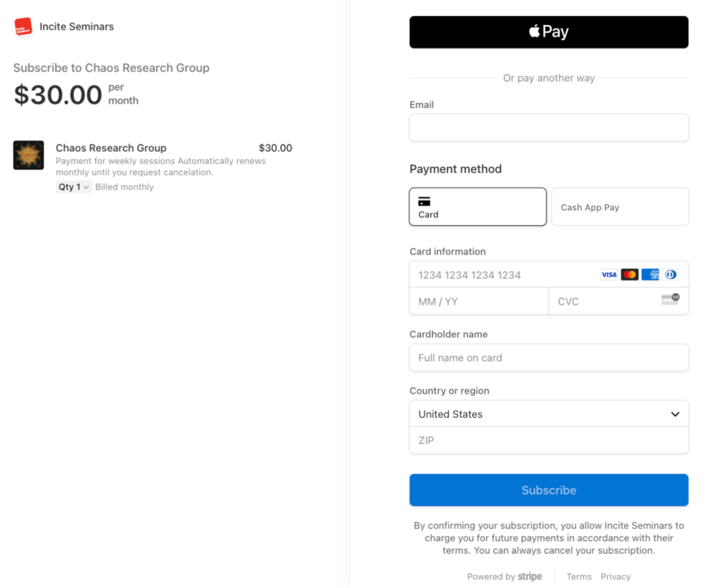Click the Incite Seminars red logo icon

(x=23, y=27)
